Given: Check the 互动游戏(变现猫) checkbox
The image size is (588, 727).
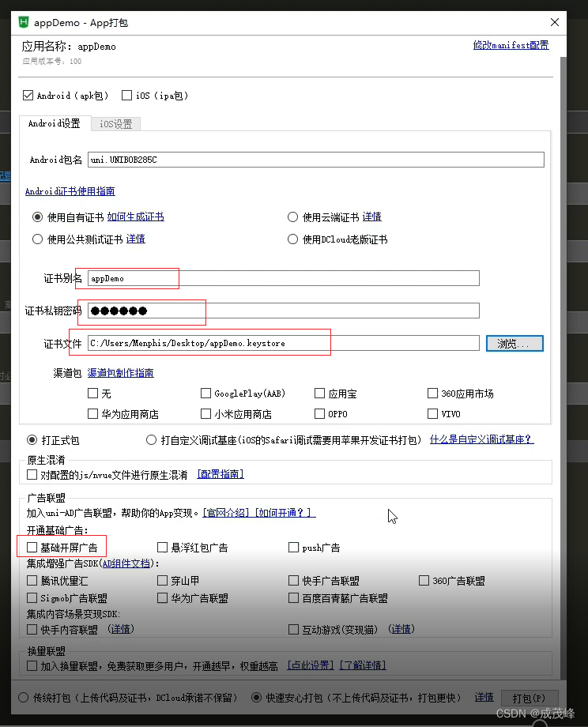Looking at the screenshot, I should [x=293, y=630].
